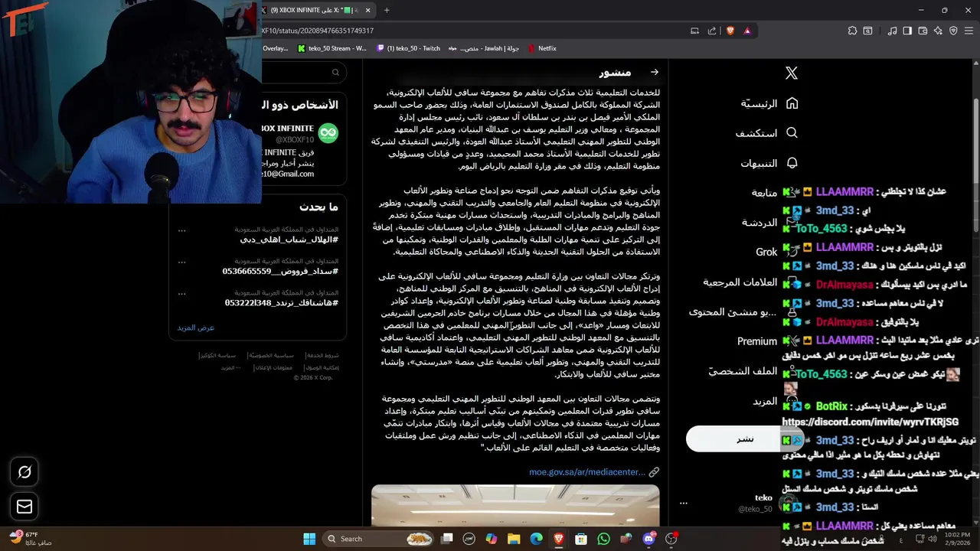This screenshot has height=551, width=980.
Task: Open the floating Messages envelope button
Action: [24, 507]
